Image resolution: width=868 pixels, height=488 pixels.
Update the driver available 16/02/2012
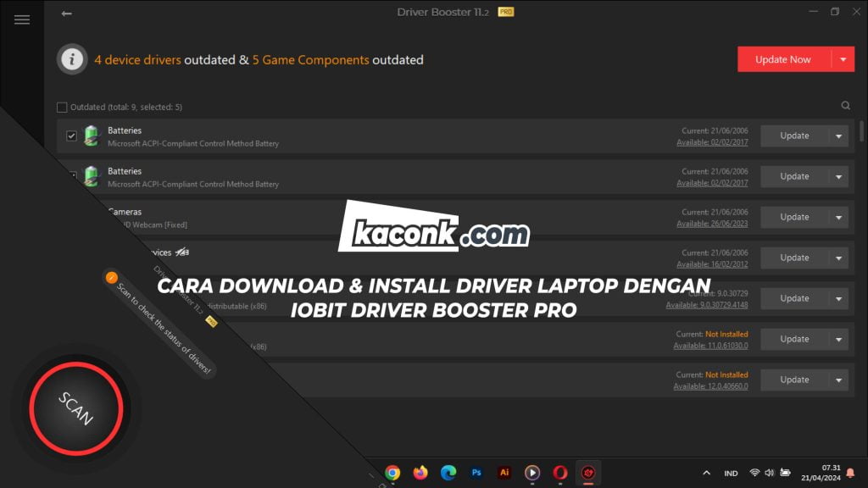(x=794, y=258)
